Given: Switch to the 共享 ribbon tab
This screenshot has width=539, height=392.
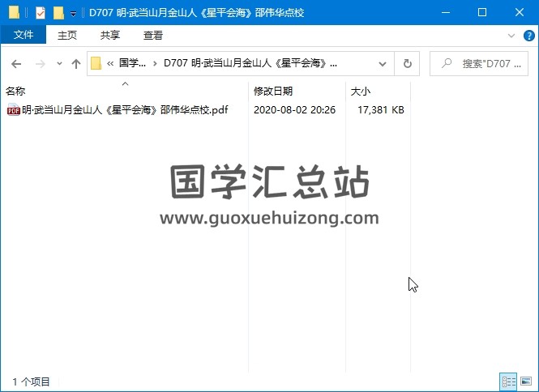Looking at the screenshot, I should 110,36.
